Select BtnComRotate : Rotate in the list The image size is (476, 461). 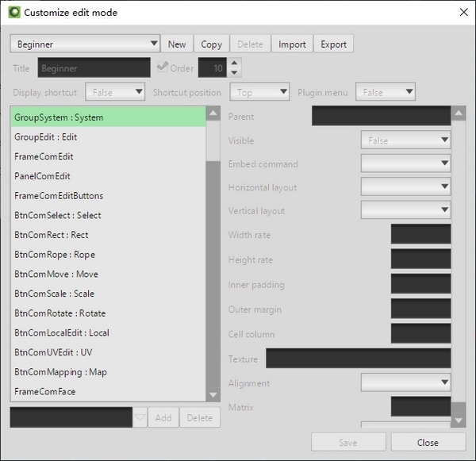pos(109,313)
